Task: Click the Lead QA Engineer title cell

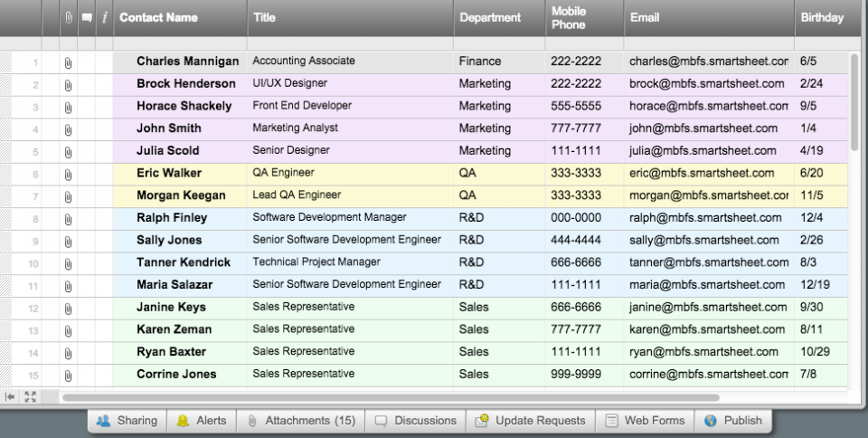Action: coord(351,195)
